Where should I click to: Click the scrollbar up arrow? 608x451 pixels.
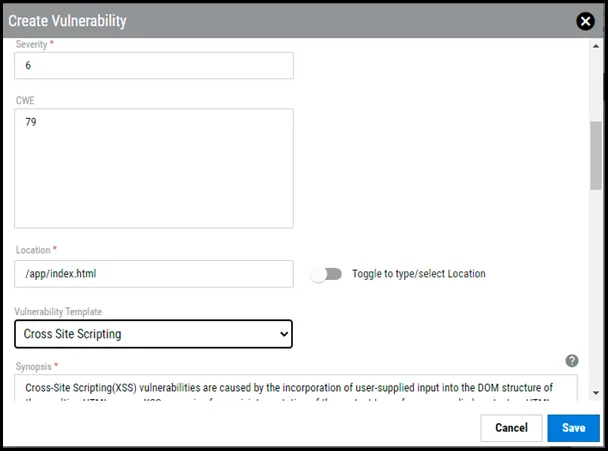pos(596,46)
